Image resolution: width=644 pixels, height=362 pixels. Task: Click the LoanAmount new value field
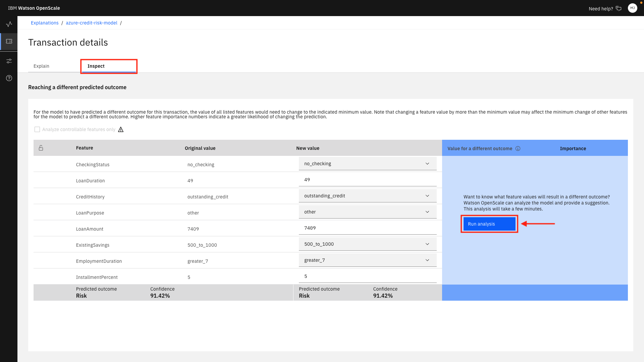(367, 228)
